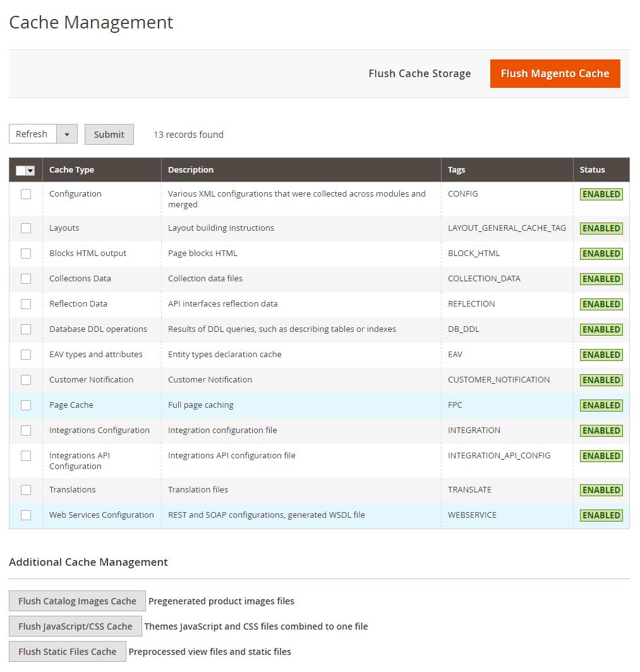Select the Layouts cache row checkbox
Viewport: 640px width, 672px height.
(x=26, y=228)
